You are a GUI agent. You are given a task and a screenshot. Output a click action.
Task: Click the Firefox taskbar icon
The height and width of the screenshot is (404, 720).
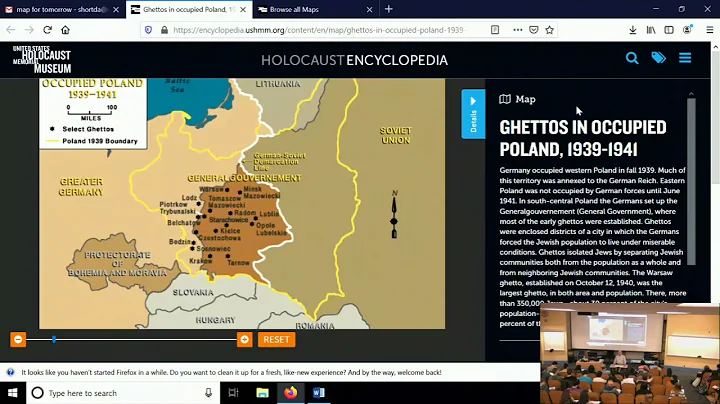[x=291, y=393]
